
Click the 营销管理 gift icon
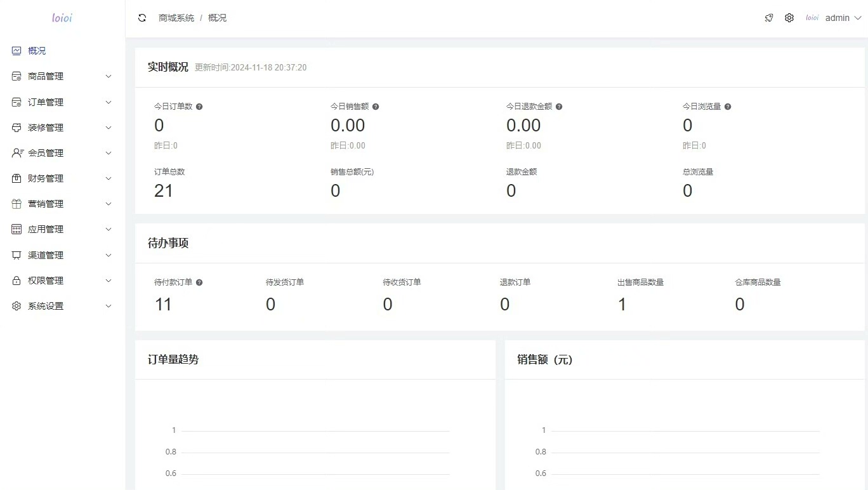pyautogui.click(x=16, y=204)
